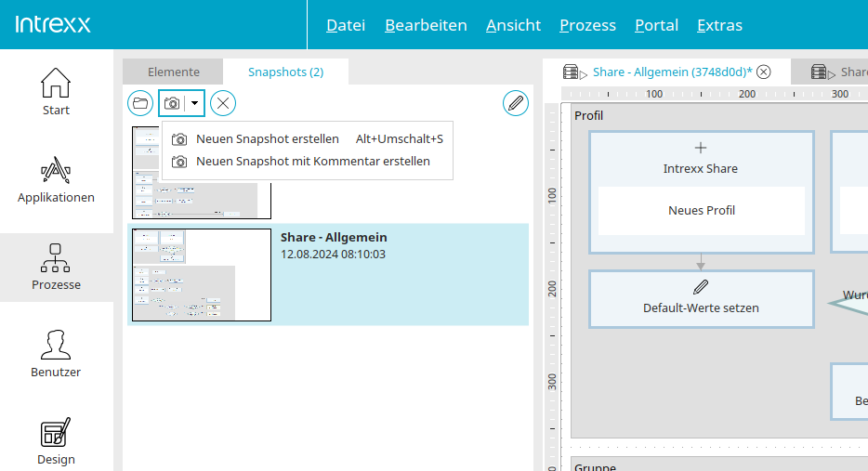Click pencil icon on Default-Werte setzen
Image resolution: width=868 pixels, height=471 pixels.
click(x=701, y=287)
